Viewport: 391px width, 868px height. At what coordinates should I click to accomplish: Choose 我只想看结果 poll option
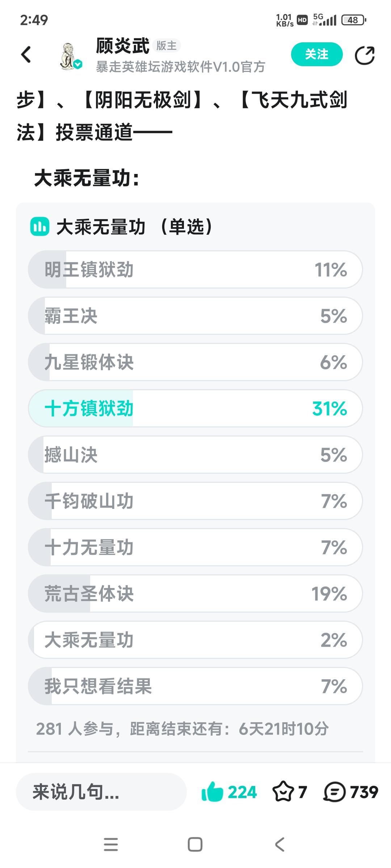coord(195,686)
